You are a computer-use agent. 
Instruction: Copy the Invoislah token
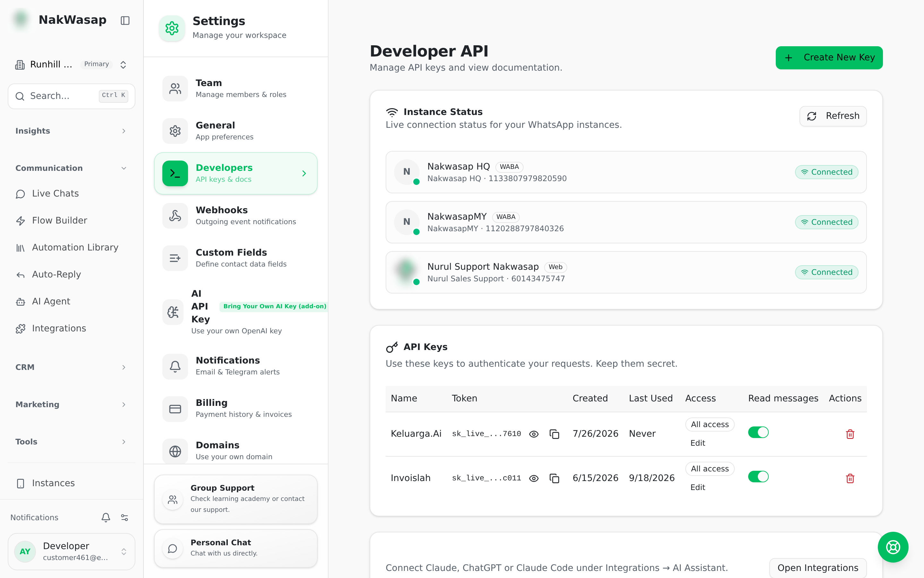click(x=554, y=478)
